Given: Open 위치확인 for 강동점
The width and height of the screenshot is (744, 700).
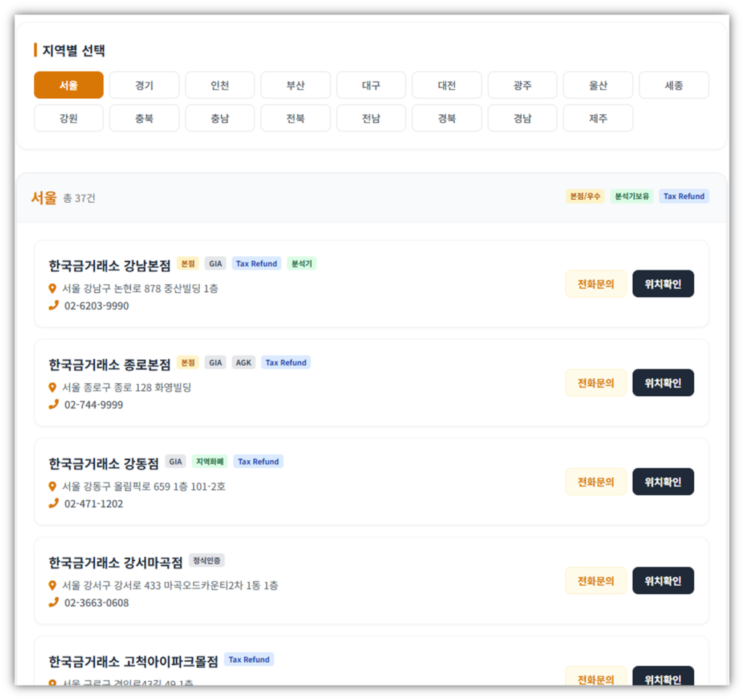Looking at the screenshot, I should point(663,482).
